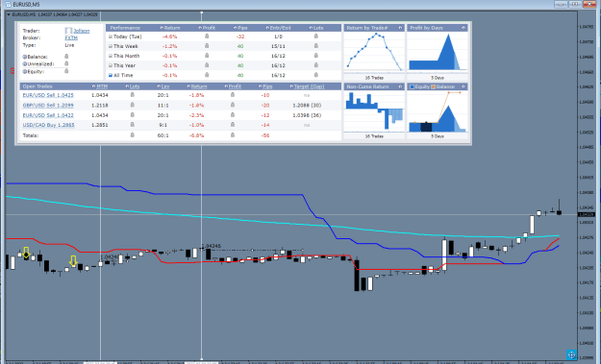601x364 pixels.
Task: Click the info icon next to Balance label
Action: click(25, 57)
